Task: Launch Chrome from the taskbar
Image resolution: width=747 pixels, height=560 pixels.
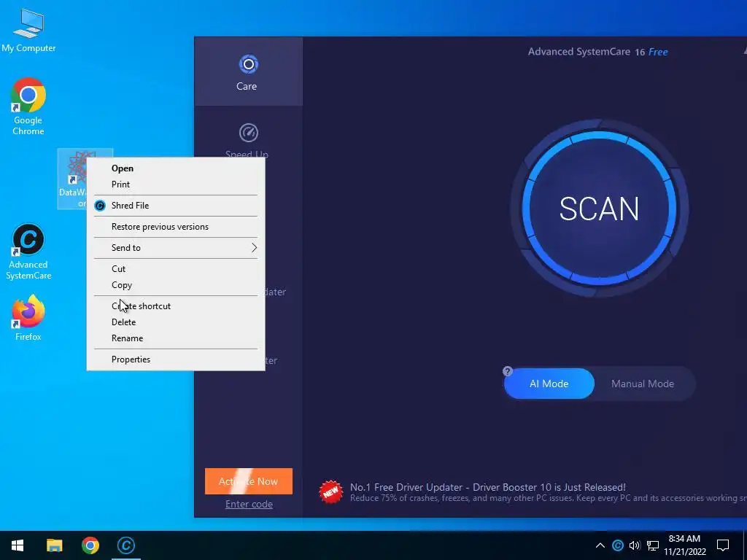Action: 90,545
